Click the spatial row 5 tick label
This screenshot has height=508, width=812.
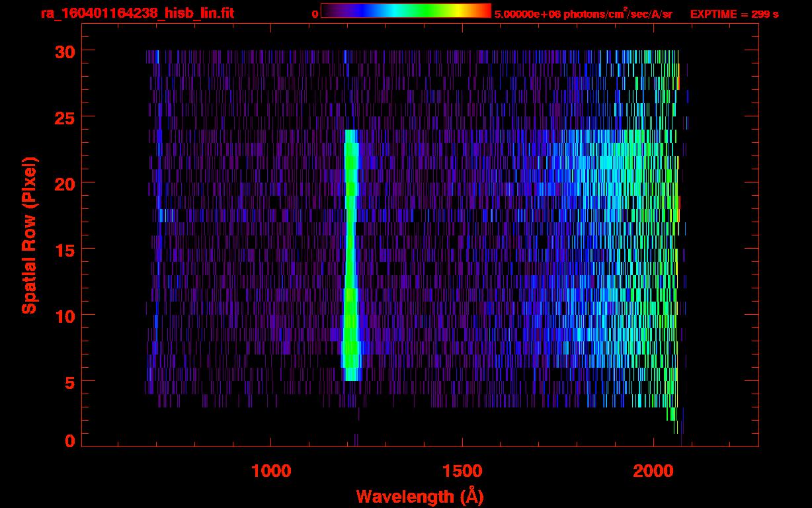click(x=69, y=382)
